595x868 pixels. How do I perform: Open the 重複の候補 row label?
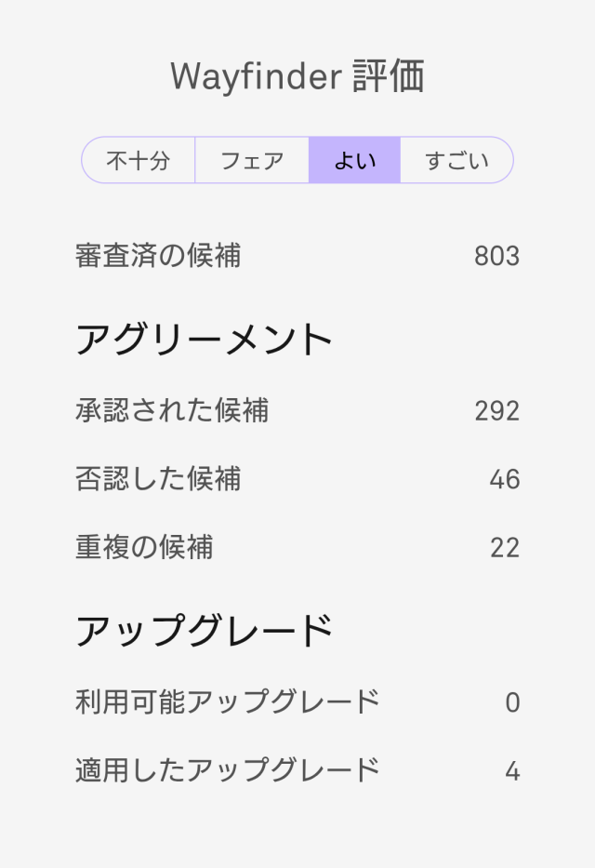click(144, 548)
